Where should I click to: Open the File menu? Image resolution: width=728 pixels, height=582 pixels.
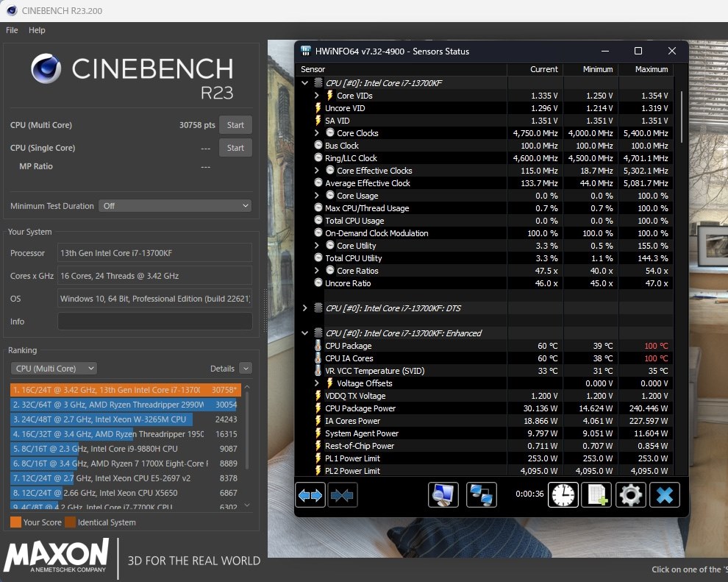12,30
